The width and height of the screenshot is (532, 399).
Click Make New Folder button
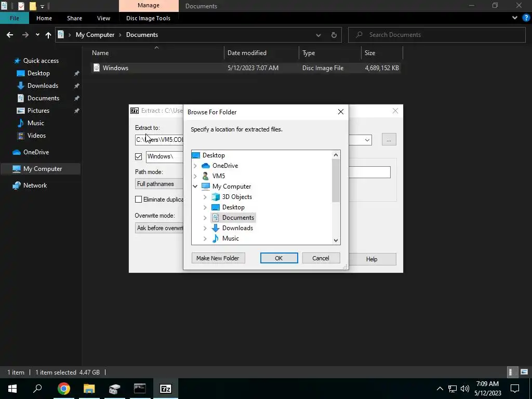(218, 258)
